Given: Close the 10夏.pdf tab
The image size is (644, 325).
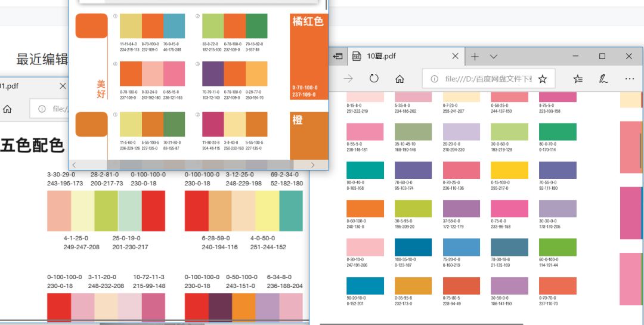Looking at the screenshot, I should pos(456,57).
